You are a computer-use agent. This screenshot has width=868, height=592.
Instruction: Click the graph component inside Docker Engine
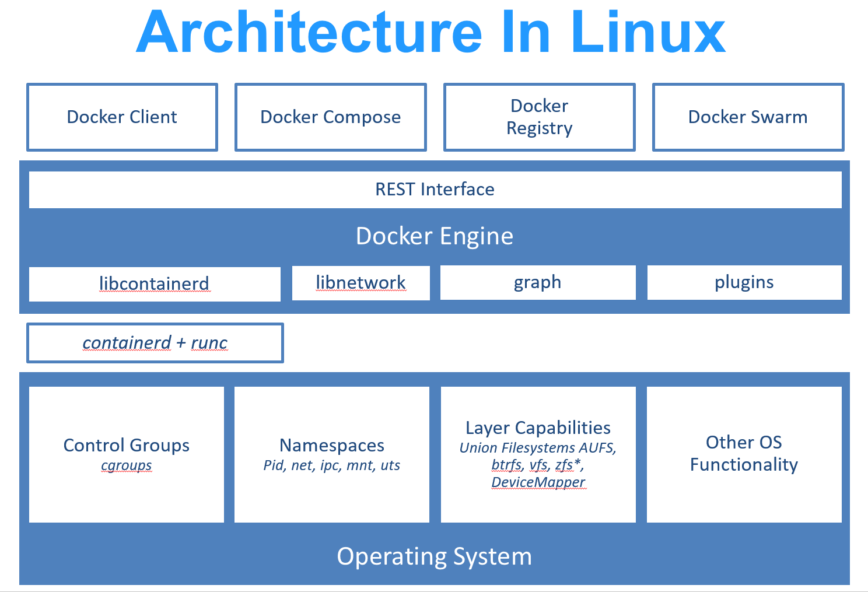click(x=537, y=282)
